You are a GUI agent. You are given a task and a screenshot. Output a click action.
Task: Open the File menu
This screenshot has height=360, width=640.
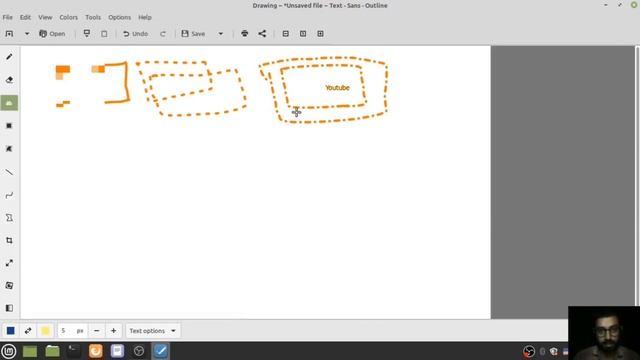click(7, 17)
